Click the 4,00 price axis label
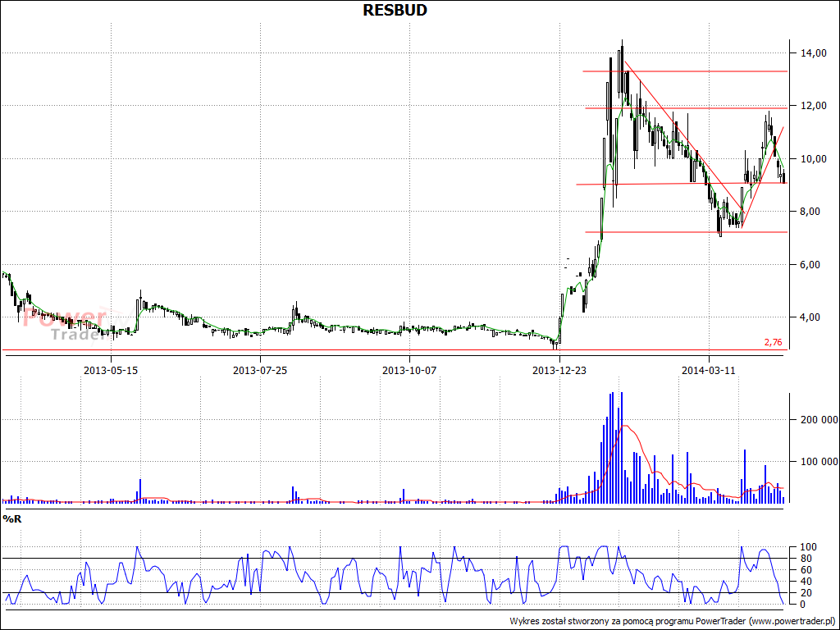The height and width of the screenshot is (630, 840). point(809,317)
